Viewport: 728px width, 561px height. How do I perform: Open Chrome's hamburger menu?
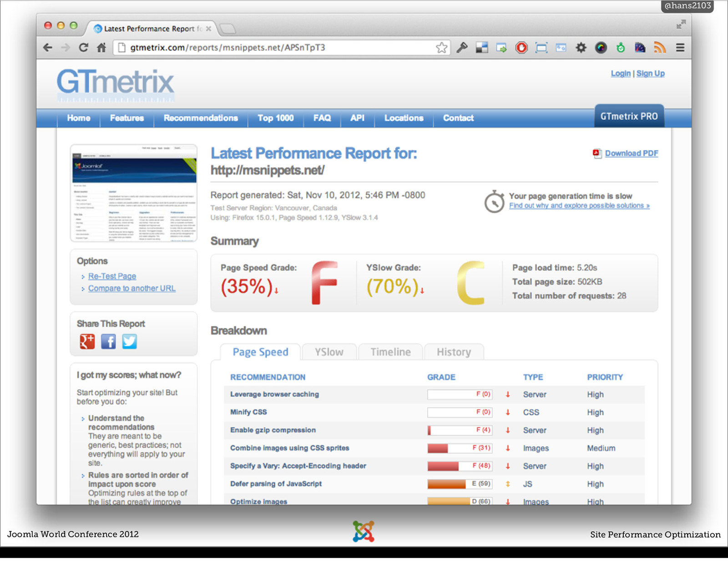point(680,47)
